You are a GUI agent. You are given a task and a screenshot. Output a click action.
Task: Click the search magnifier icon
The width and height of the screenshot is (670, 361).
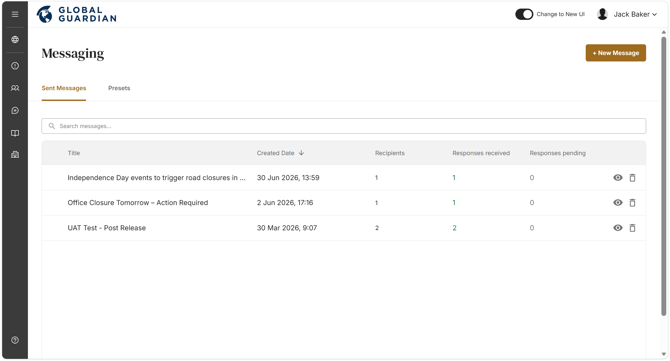pos(52,126)
